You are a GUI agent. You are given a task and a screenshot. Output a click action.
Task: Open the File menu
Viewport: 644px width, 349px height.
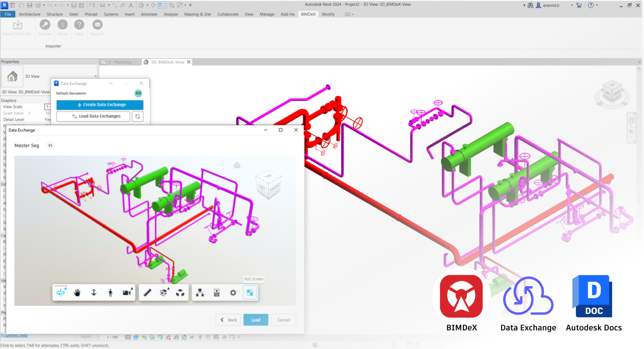[8, 14]
